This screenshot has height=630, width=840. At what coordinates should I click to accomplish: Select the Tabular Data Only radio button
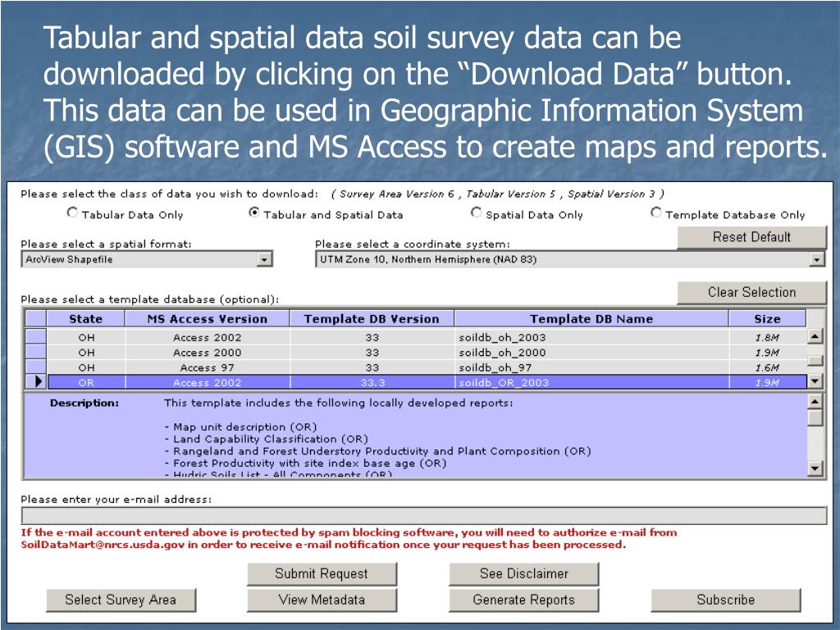pos(72,212)
